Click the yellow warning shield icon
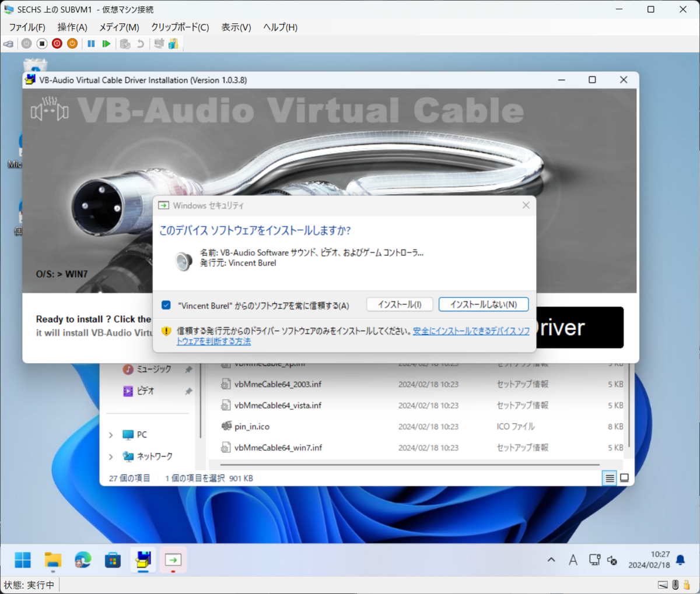Viewport: 700px width, 594px height. click(166, 331)
